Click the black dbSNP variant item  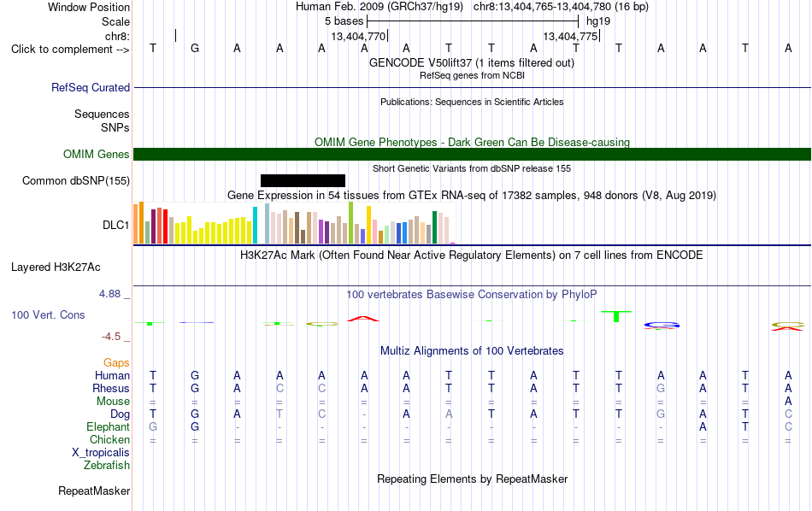[x=303, y=180]
